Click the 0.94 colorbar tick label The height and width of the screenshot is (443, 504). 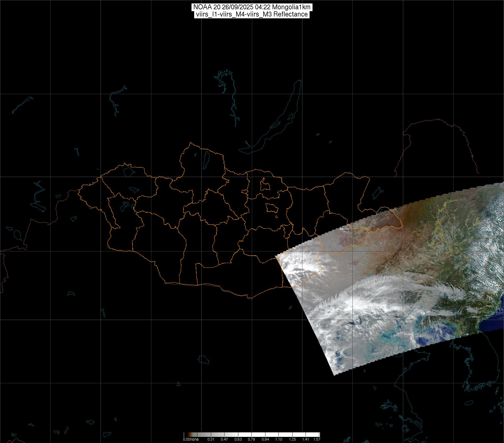click(x=265, y=439)
